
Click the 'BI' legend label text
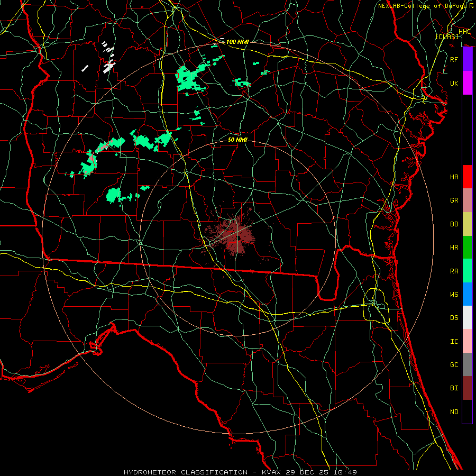pyautogui.click(x=454, y=388)
